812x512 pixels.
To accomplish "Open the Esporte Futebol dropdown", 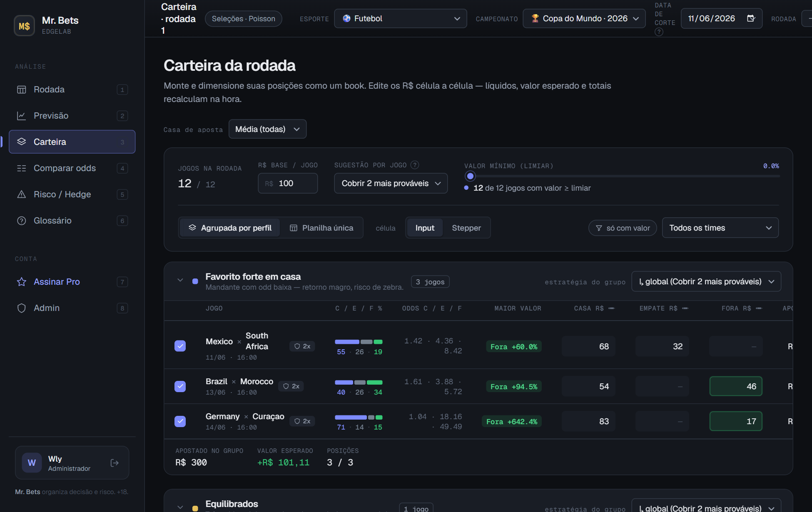I will pos(401,18).
